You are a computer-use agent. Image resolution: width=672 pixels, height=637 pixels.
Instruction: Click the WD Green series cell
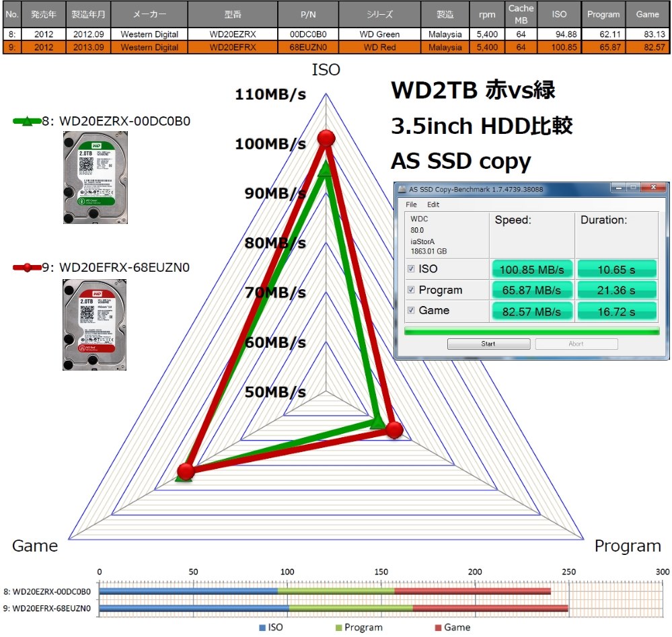(x=379, y=34)
